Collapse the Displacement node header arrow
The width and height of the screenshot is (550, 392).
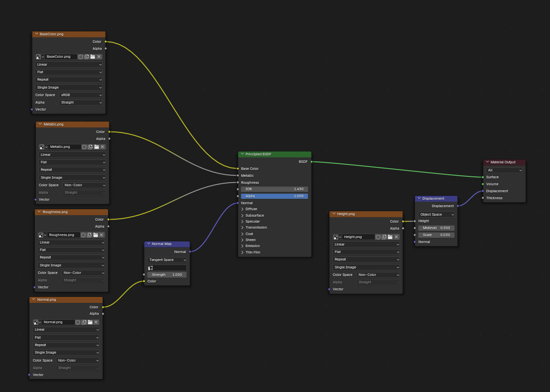pyautogui.click(x=419, y=198)
